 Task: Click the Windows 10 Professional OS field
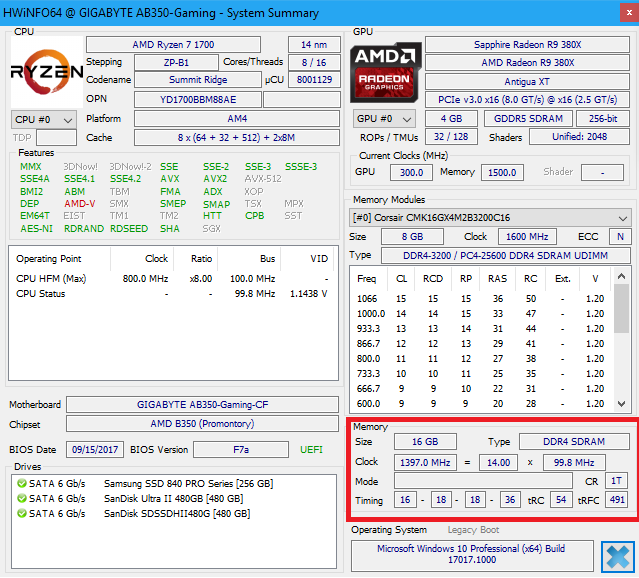coord(472,555)
